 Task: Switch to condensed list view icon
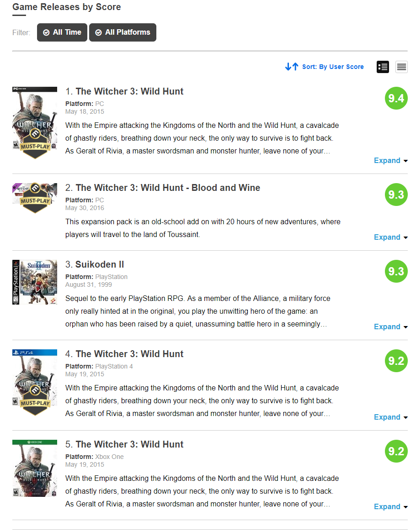pos(401,67)
